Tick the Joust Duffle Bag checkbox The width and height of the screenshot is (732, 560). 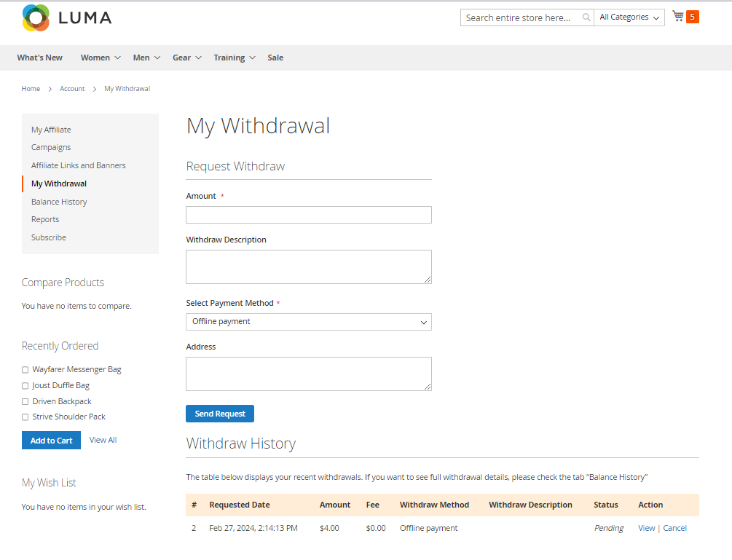pos(25,386)
